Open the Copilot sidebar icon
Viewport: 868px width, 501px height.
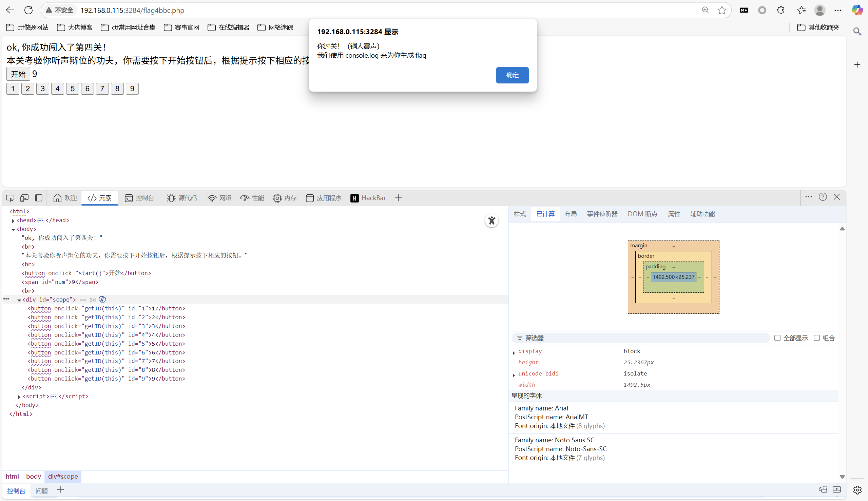point(857,10)
